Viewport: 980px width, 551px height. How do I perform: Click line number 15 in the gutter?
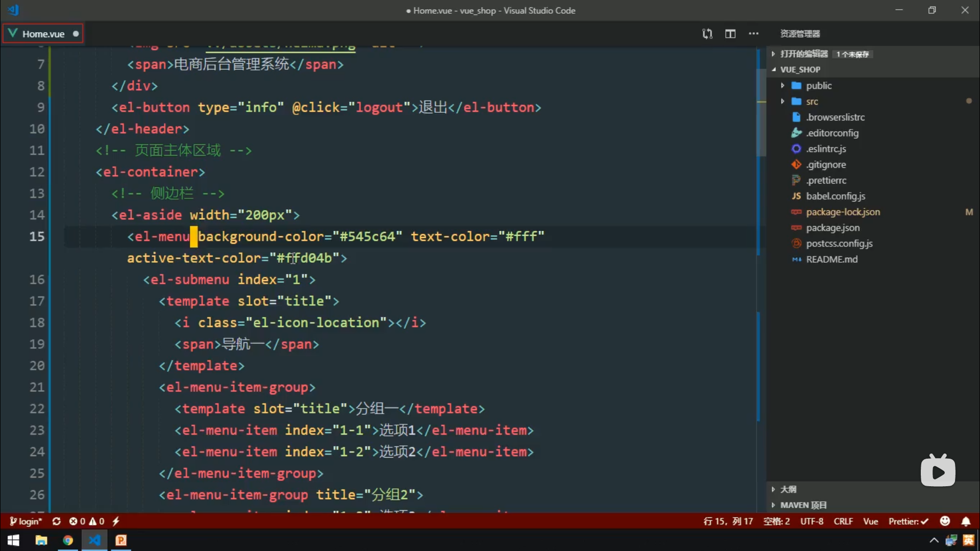[37, 237]
